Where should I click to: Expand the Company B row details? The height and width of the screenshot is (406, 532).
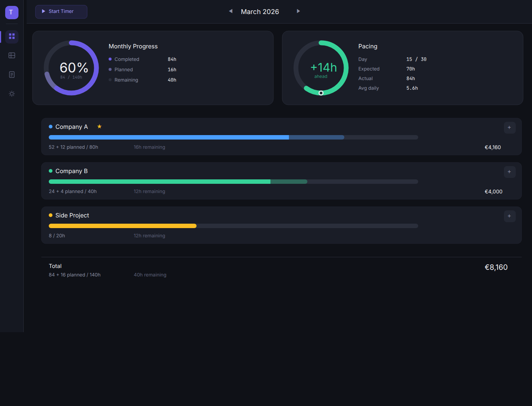[x=71, y=171]
